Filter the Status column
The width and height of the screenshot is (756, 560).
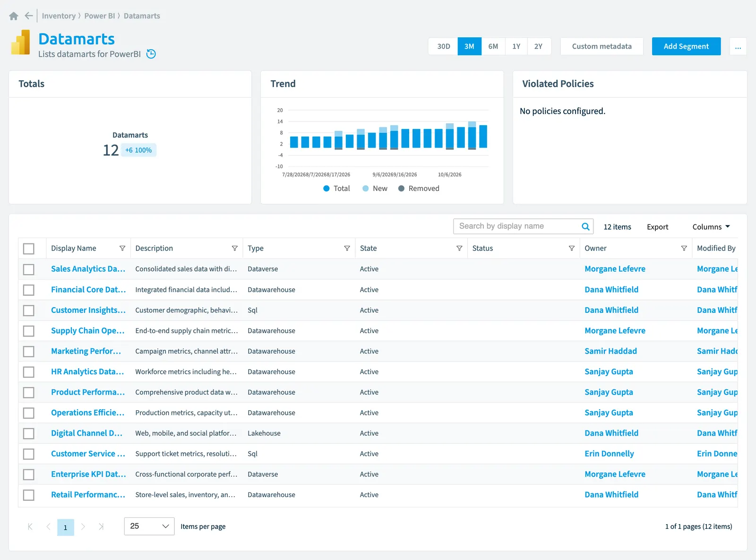(572, 249)
